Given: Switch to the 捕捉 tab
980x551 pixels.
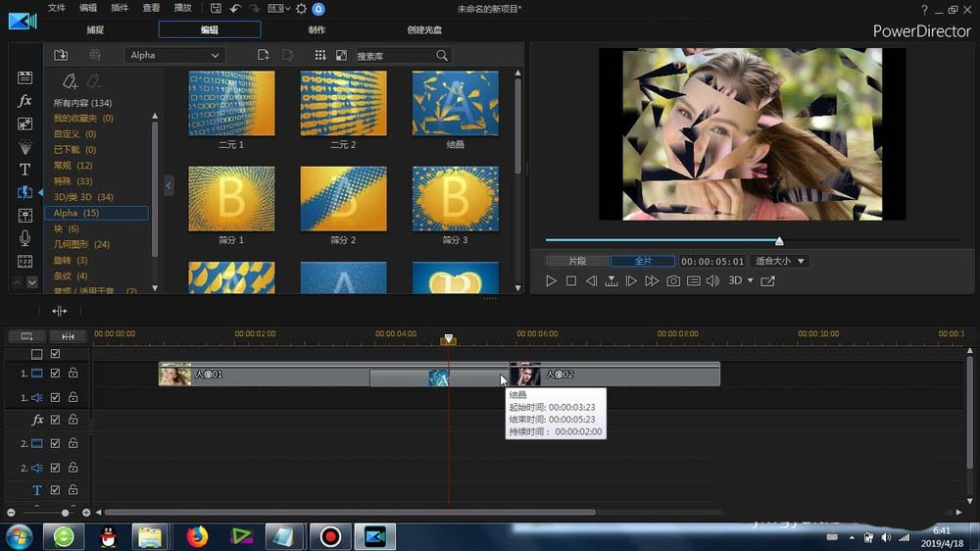Looking at the screenshot, I should click(96, 30).
